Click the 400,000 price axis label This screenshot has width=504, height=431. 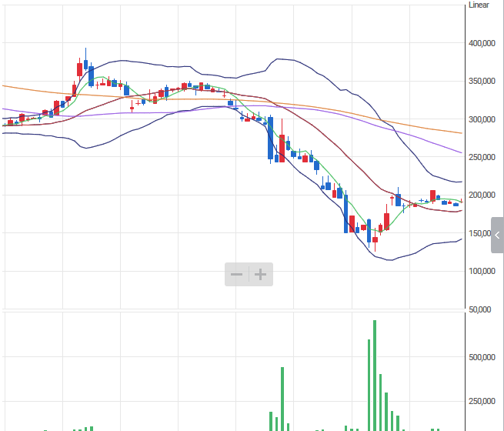482,43
